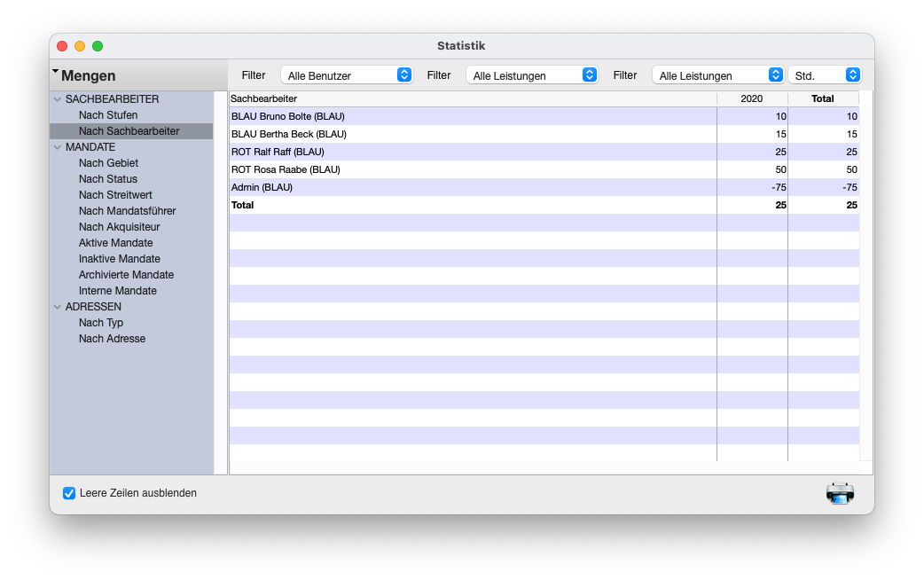Select Nach Sachbearbeiter in sidebar
This screenshot has width=924, height=580.
pos(129,131)
